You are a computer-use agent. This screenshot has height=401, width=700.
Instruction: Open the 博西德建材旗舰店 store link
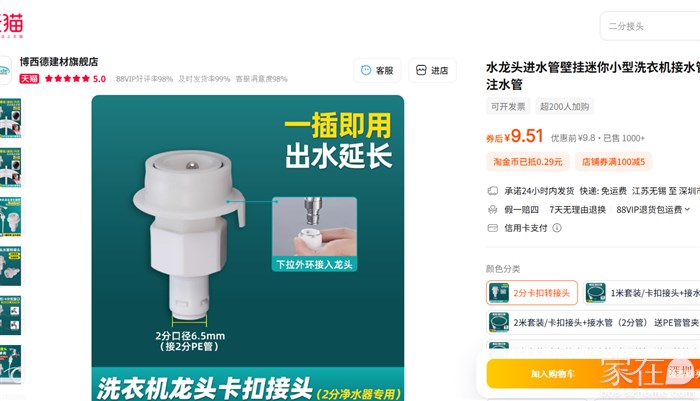point(59,62)
